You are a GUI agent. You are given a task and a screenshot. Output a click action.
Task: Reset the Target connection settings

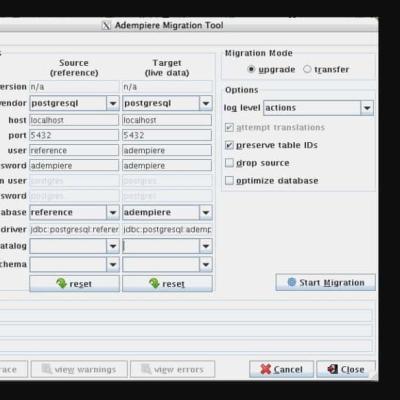point(167,284)
